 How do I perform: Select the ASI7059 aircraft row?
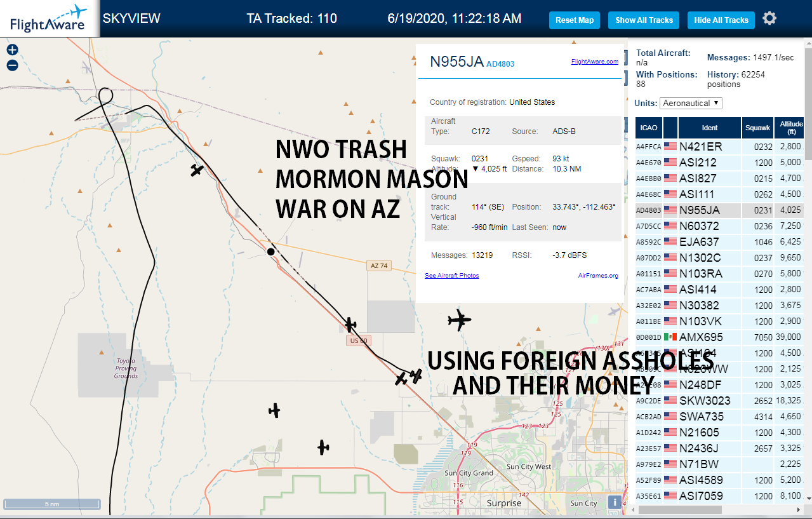pos(720,496)
